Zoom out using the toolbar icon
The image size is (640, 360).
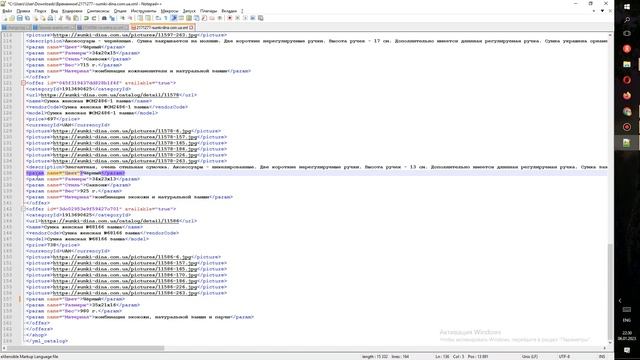point(130,18)
